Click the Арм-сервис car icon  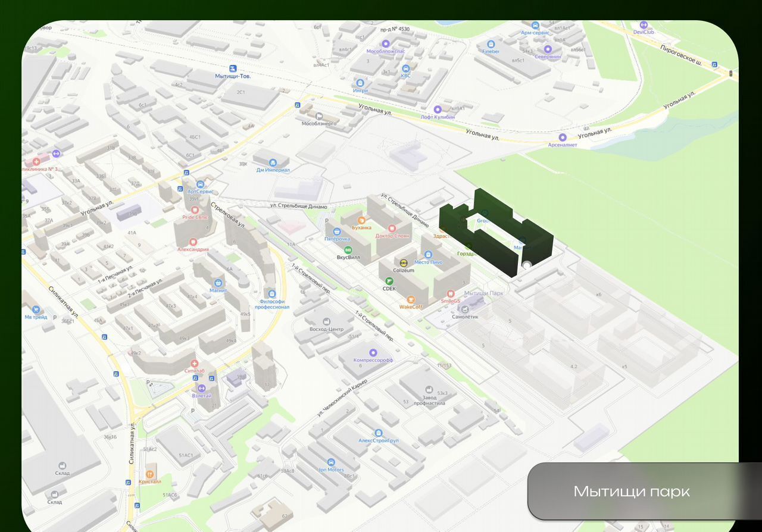[535, 26]
